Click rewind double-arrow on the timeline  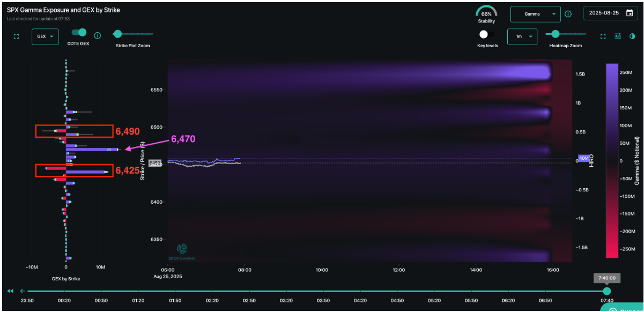10,291
